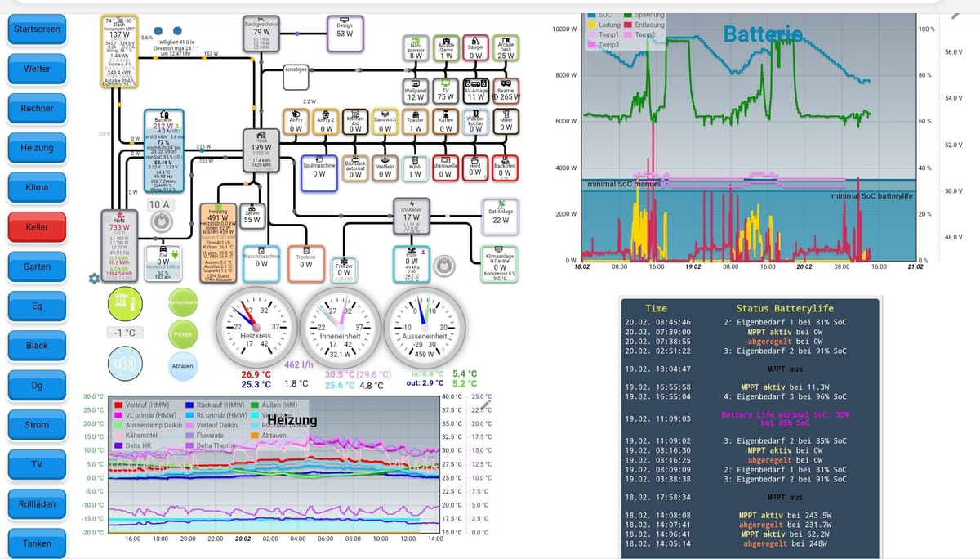Go to the Heizung page
The image size is (980, 559).
pos(37,148)
